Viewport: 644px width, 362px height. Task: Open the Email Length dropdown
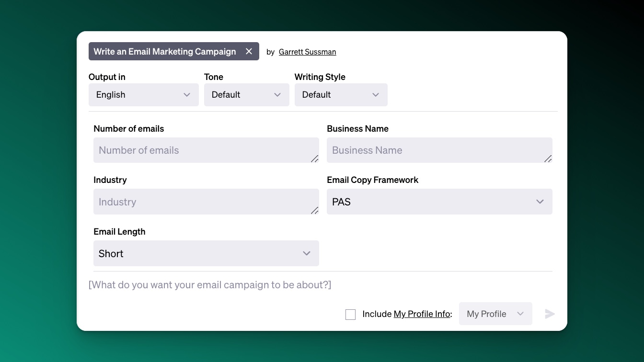click(x=206, y=253)
